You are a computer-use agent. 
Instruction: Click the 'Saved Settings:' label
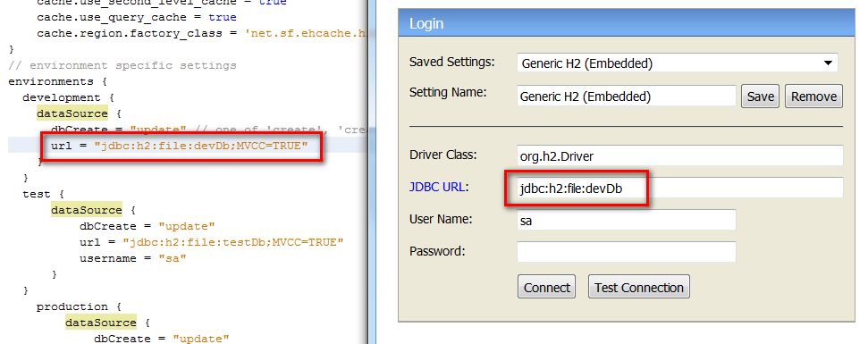tap(451, 62)
